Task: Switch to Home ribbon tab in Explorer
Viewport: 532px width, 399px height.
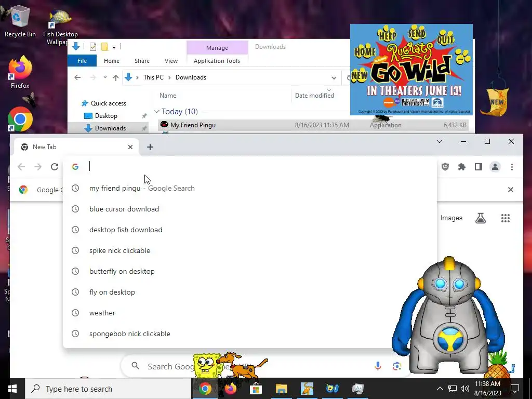Action: coord(112,61)
